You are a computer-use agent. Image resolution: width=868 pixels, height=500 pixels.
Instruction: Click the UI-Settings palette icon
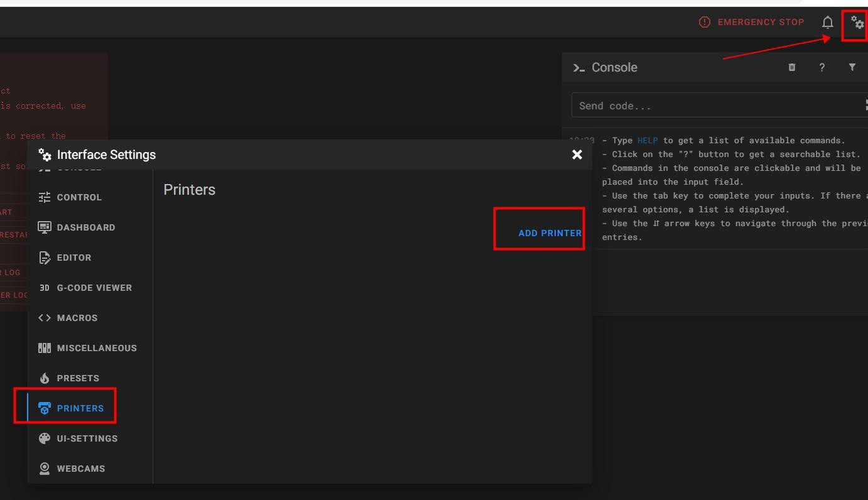(45, 438)
